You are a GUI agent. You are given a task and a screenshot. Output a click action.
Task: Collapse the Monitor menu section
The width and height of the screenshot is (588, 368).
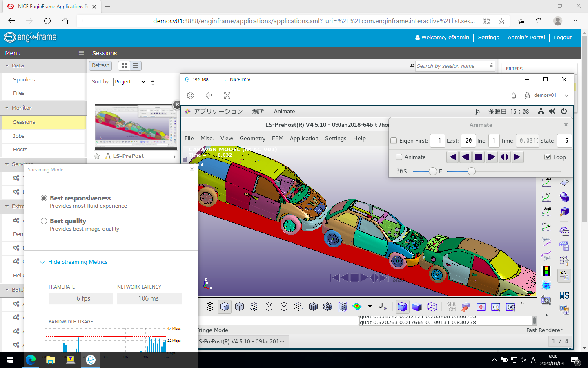tap(22, 108)
